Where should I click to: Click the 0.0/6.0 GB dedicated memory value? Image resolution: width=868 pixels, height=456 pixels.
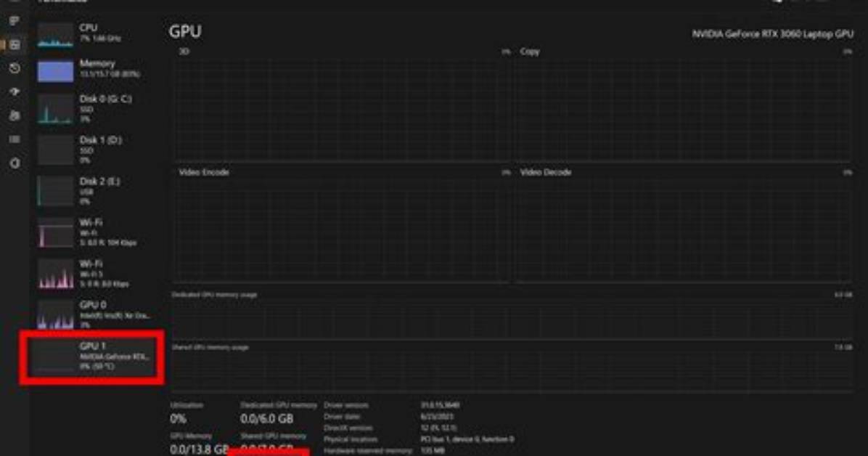click(267, 419)
